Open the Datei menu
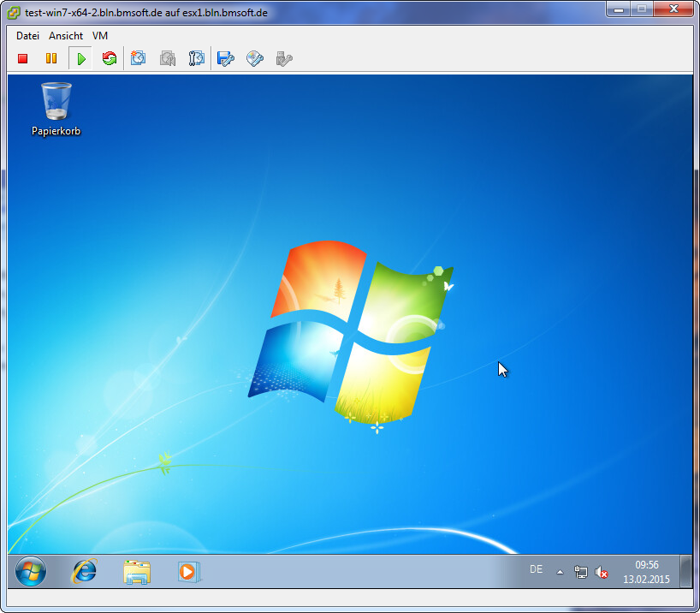 [27, 36]
